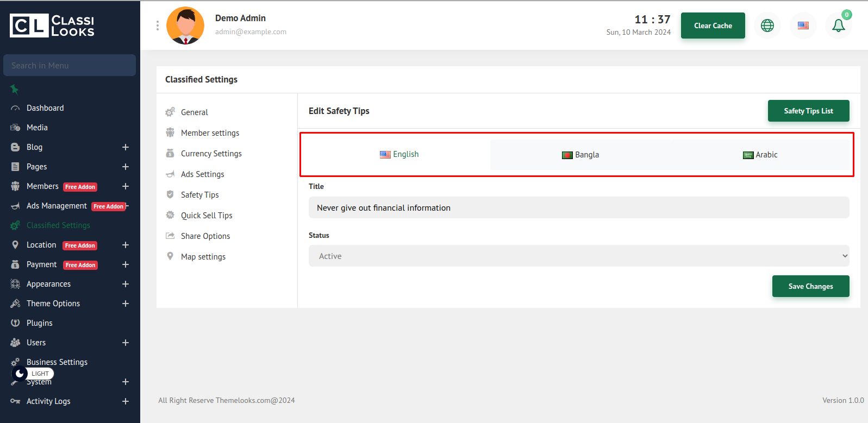Viewport: 868px width, 423px height.
Task: Click the Demo Admin avatar
Action: pos(185,26)
